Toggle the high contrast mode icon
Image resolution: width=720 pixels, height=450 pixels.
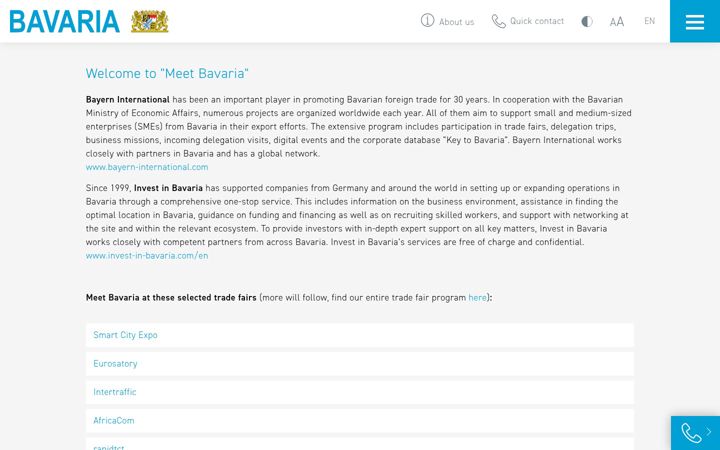587,22
